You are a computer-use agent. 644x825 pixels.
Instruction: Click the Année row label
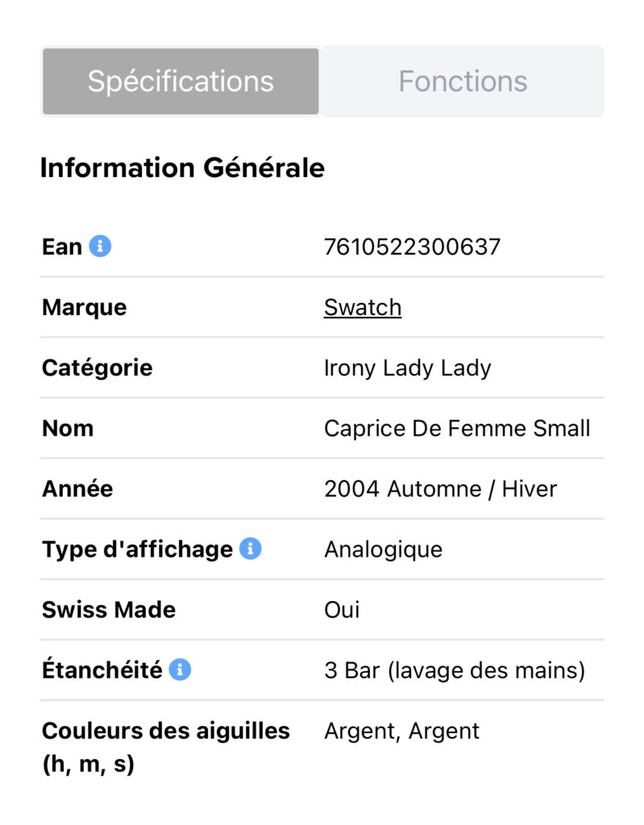tap(77, 489)
